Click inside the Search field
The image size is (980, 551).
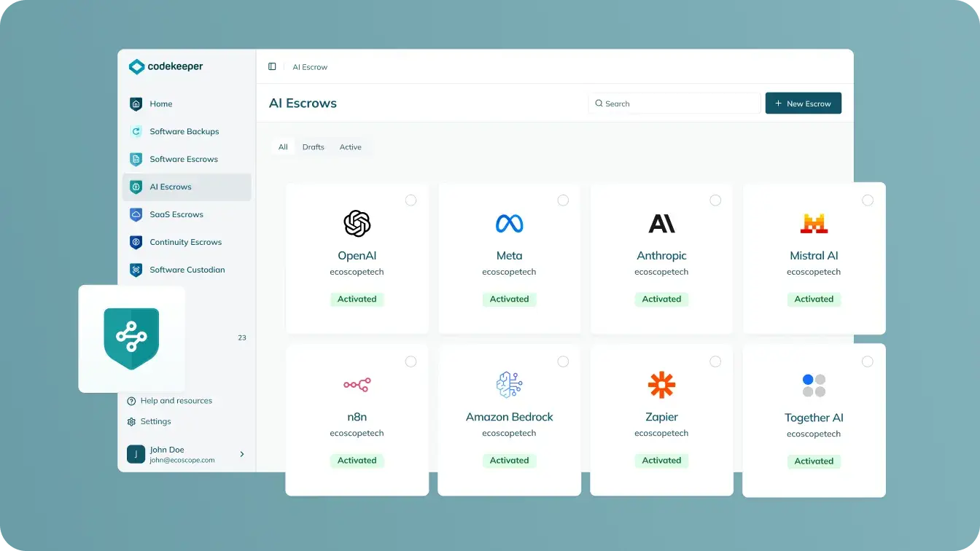(x=674, y=103)
